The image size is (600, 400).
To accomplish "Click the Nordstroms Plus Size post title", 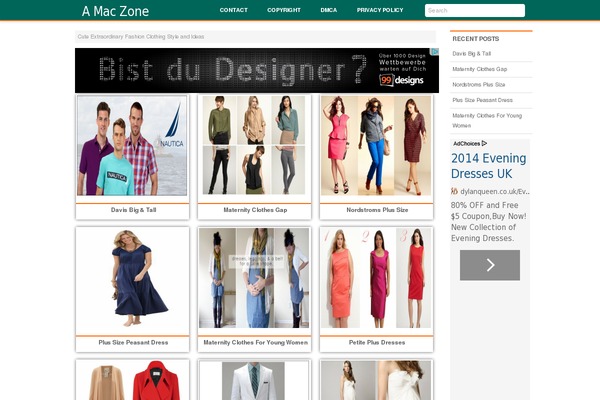I will tap(377, 210).
